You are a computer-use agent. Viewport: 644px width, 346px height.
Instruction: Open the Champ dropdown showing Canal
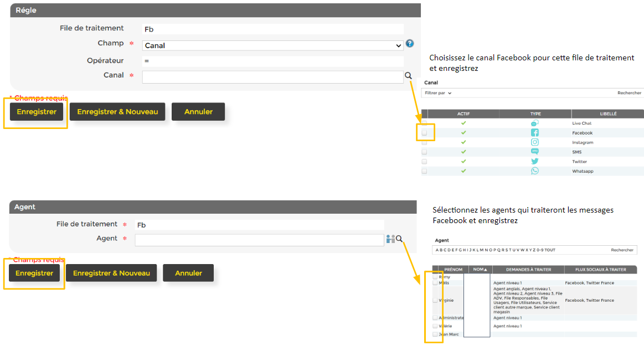click(272, 46)
